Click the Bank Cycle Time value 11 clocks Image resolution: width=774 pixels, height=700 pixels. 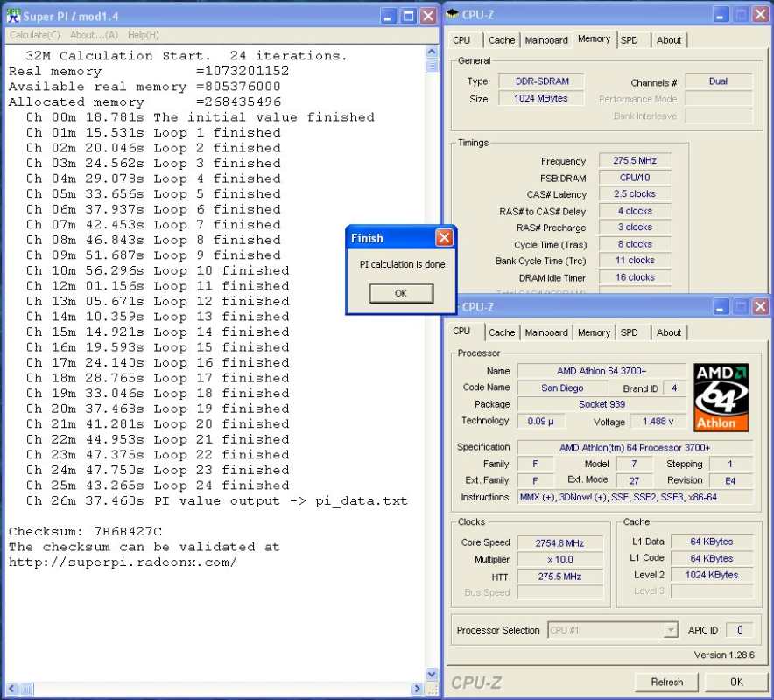coord(635,261)
